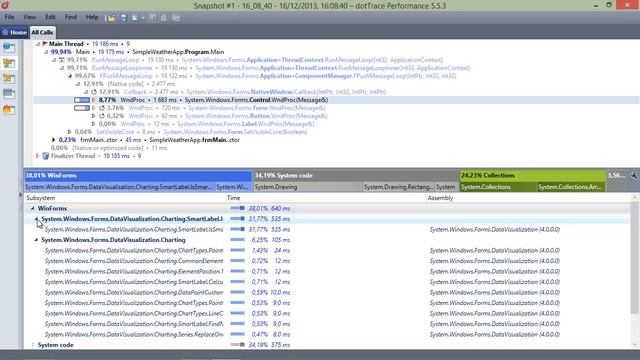Click the lock-shaped greyed toolbar icon
The width and height of the screenshot is (640, 360).
(164, 18)
